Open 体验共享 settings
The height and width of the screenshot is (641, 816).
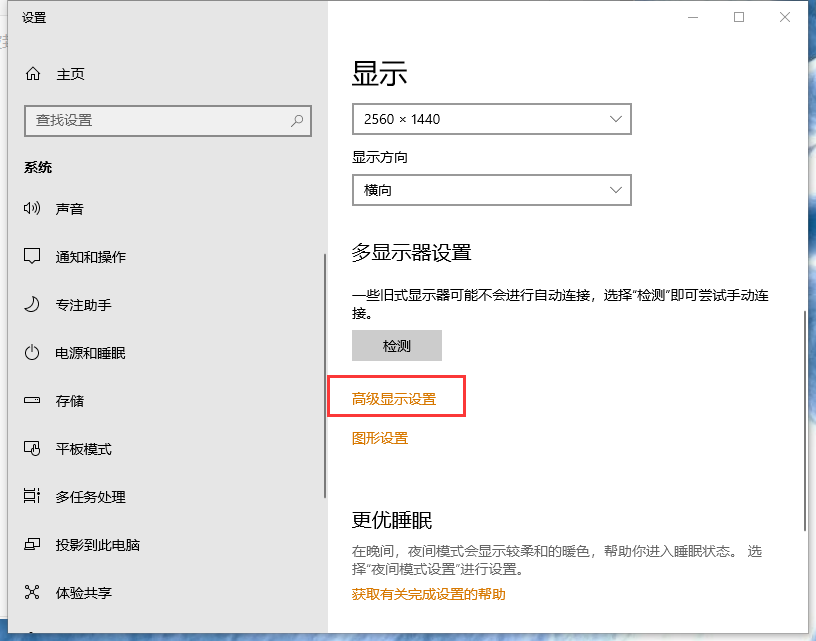[83, 593]
